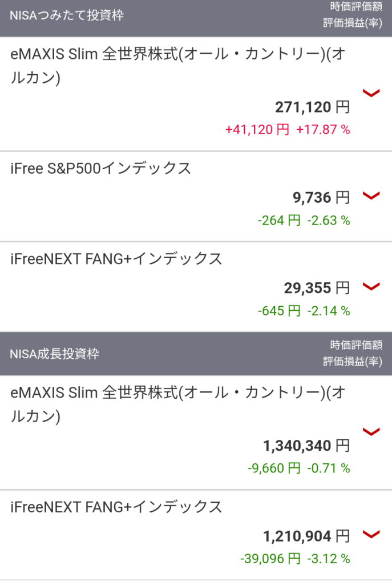The image size is (392, 585).
Task: Click the +41,120 円 +17.87 % gain text
Action: [x=287, y=130]
